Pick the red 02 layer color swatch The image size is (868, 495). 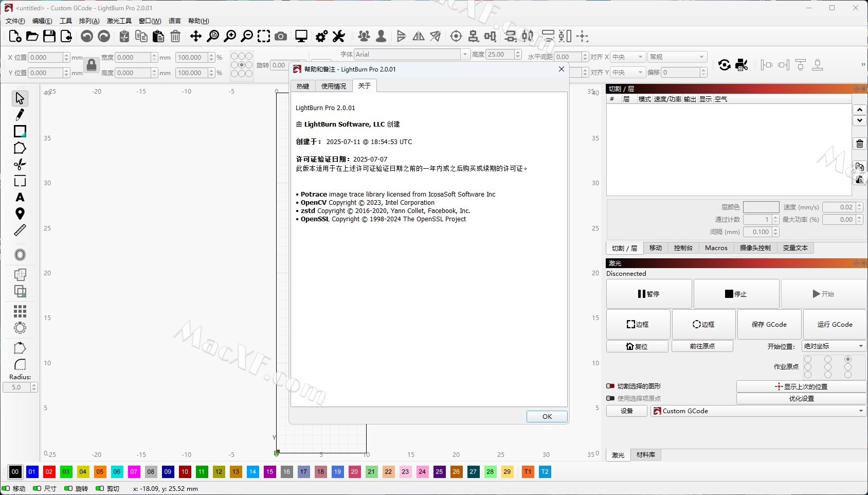click(x=49, y=471)
